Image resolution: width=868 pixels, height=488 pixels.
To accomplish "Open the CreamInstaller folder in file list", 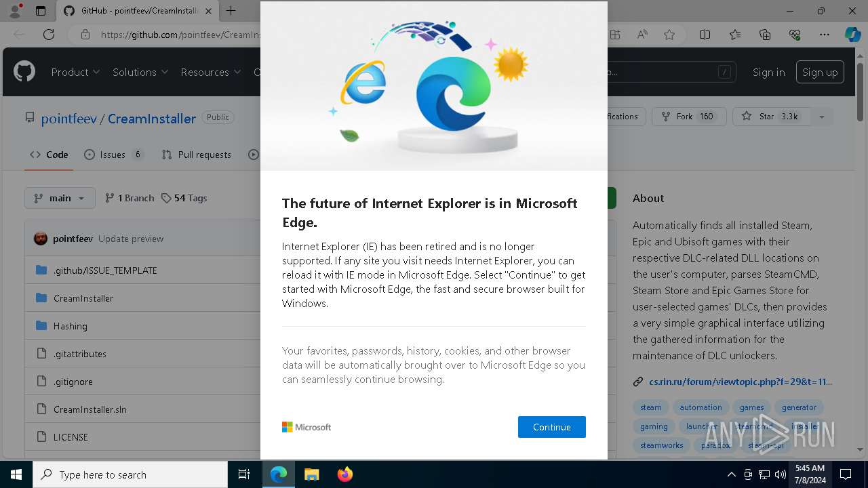I will [83, 298].
